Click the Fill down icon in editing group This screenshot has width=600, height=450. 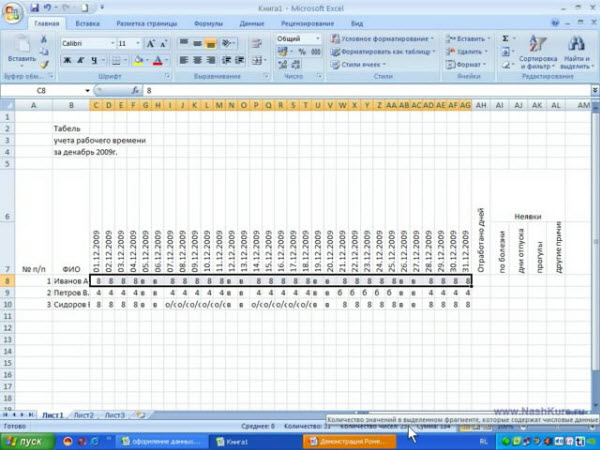tap(505, 52)
